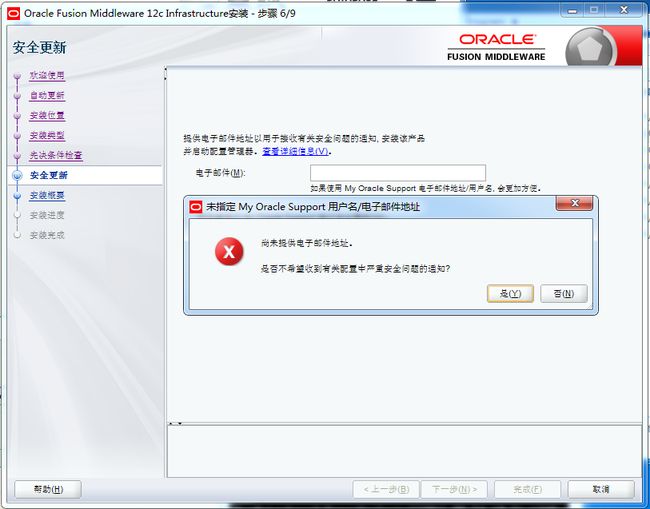Click the 否(N) button in the dialog

pos(564,294)
